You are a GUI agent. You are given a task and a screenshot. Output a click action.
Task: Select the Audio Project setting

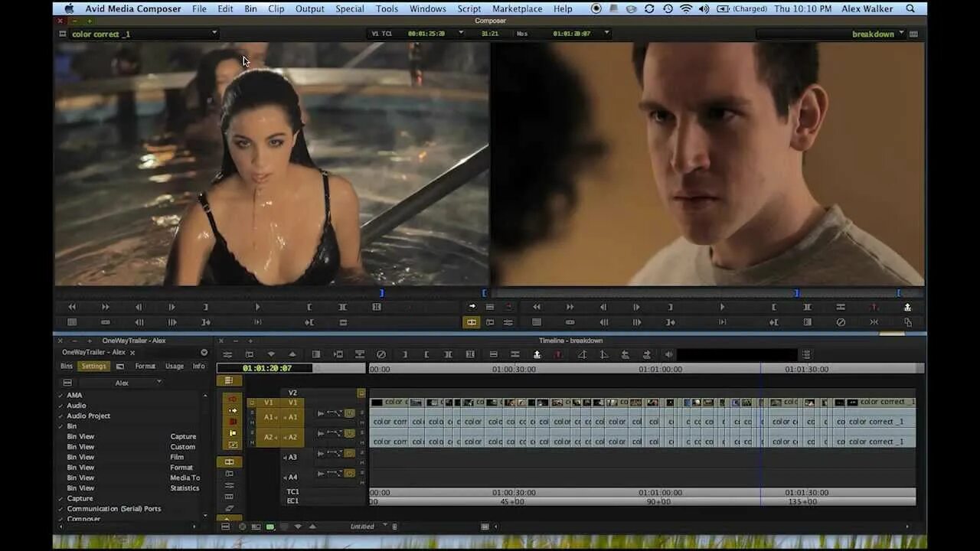[x=89, y=416]
